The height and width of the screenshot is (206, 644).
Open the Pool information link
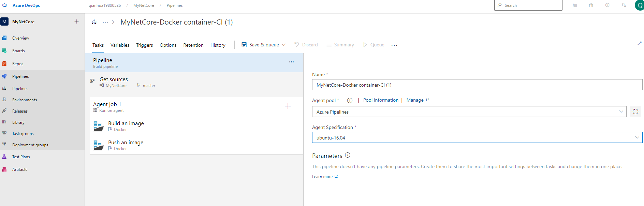pos(381,100)
